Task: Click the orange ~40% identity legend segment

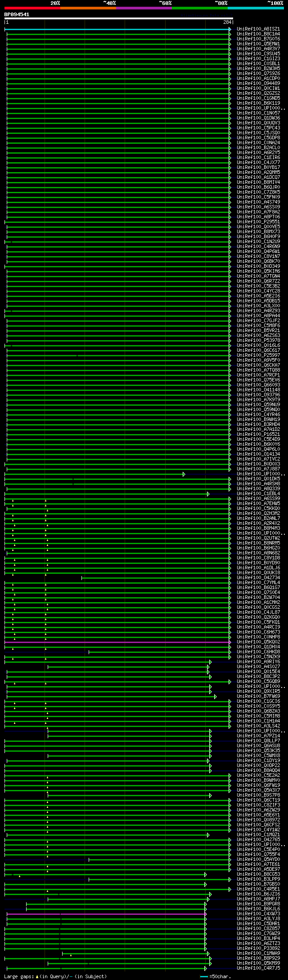Action: click(88, 8)
